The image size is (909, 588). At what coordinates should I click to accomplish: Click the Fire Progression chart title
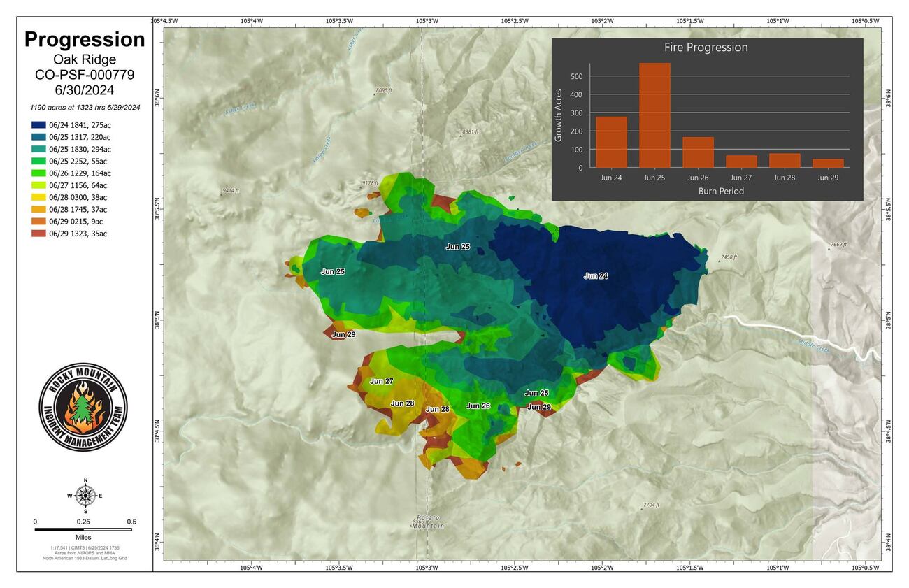tap(706, 47)
